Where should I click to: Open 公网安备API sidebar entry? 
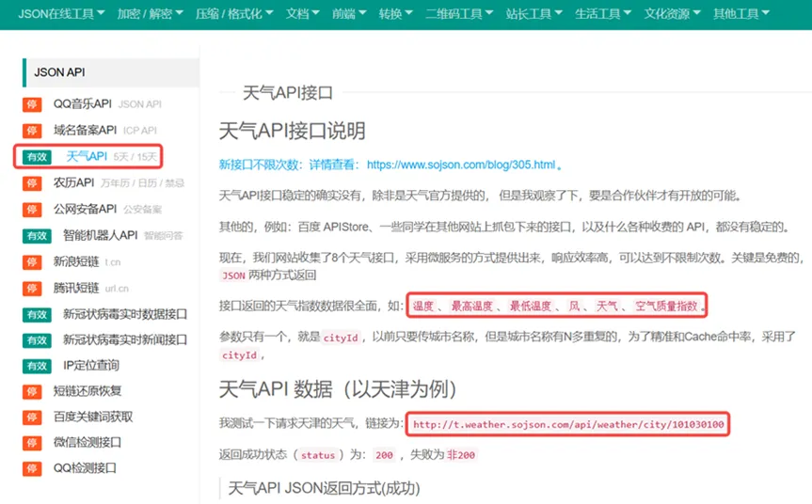(85, 209)
